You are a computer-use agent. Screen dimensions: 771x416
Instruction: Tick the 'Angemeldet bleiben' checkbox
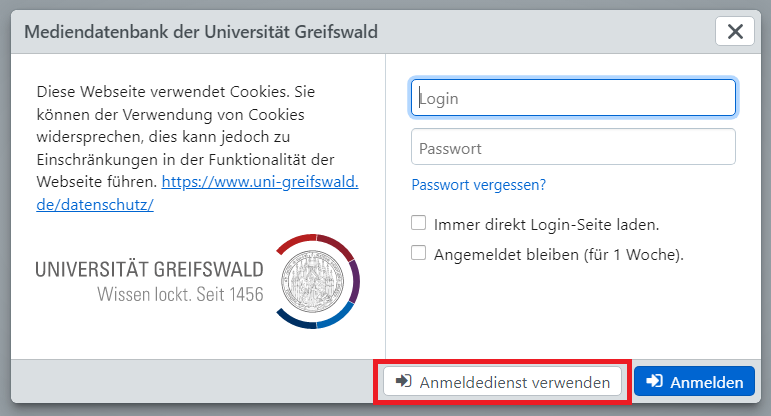tap(419, 253)
